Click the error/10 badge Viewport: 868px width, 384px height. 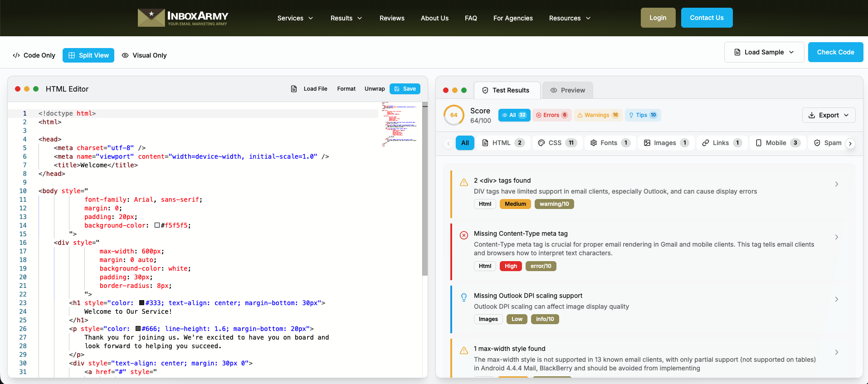[x=541, y=266]
